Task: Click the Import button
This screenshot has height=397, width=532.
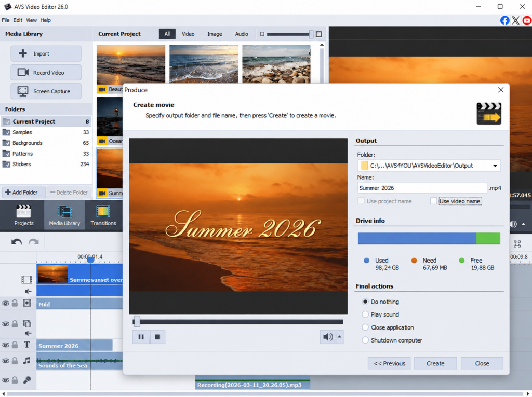Action: 46,53
